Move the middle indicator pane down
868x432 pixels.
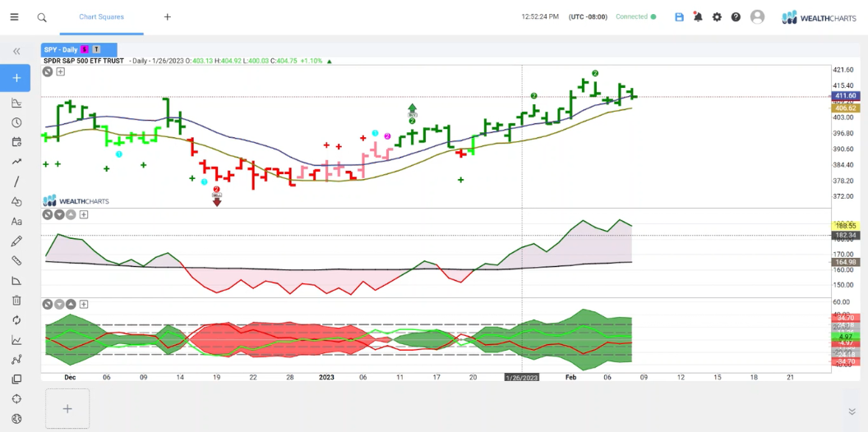(60, 214)
